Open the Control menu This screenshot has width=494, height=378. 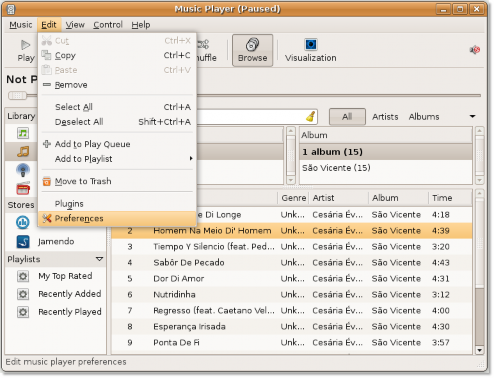click(x=108, y=25)
